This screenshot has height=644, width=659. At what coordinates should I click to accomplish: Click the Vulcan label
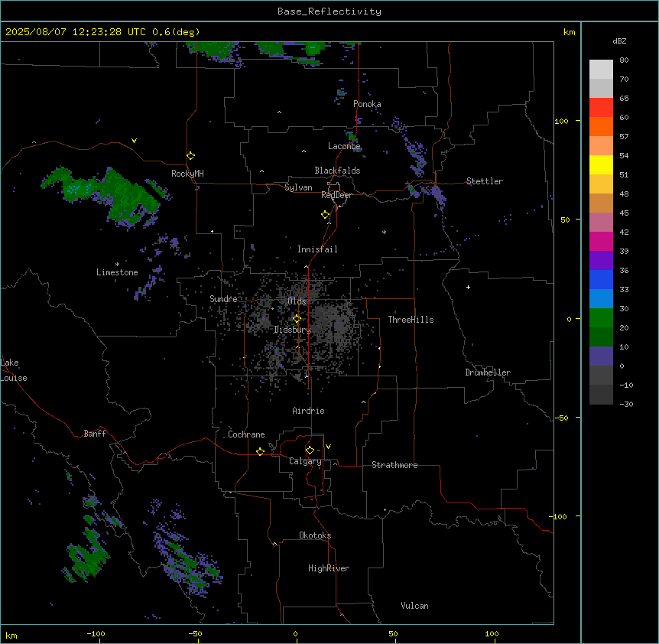(x=415, y=606)
